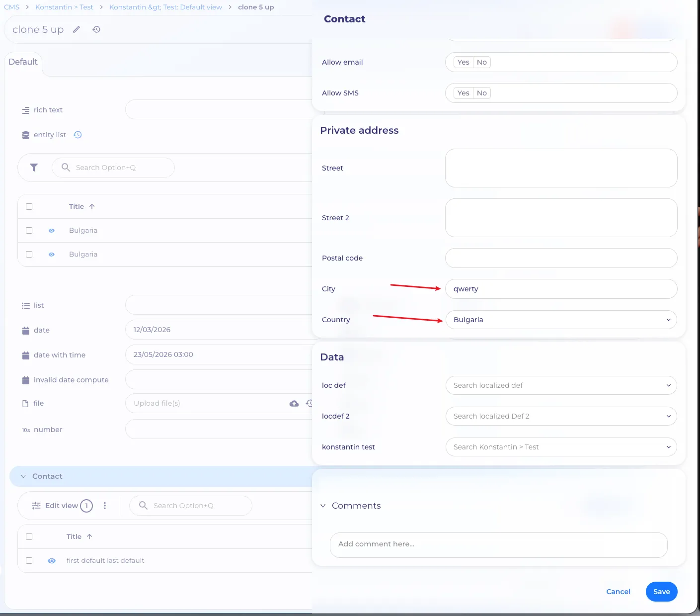The image size is (700, 616).
Task: Check the second Bulgaria row checkbox
Action: point(29,254)
